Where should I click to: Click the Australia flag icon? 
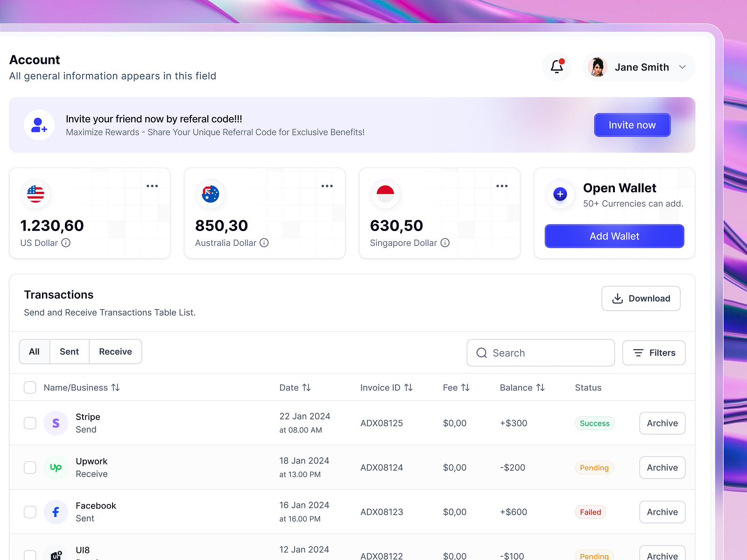211,194
